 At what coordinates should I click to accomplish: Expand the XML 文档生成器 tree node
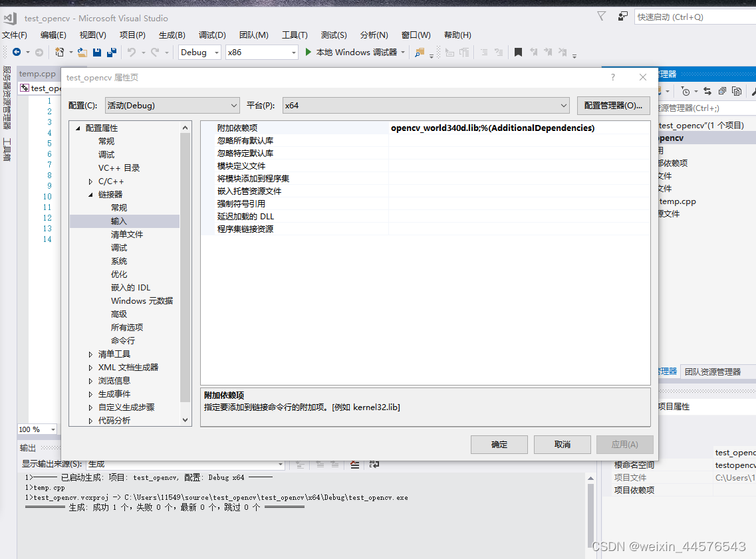(90, 368)
